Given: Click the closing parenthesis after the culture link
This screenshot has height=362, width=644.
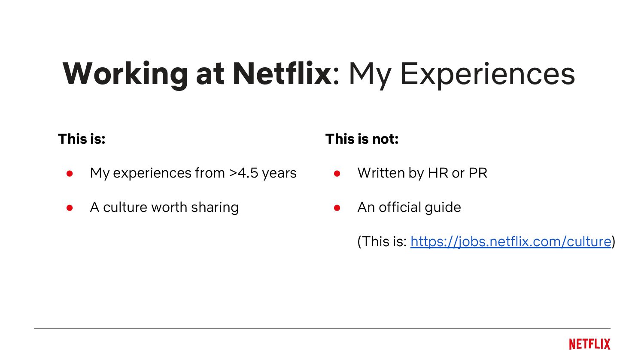Looking at the screenshot, I should pyautogui.click(x=614, y=241).
